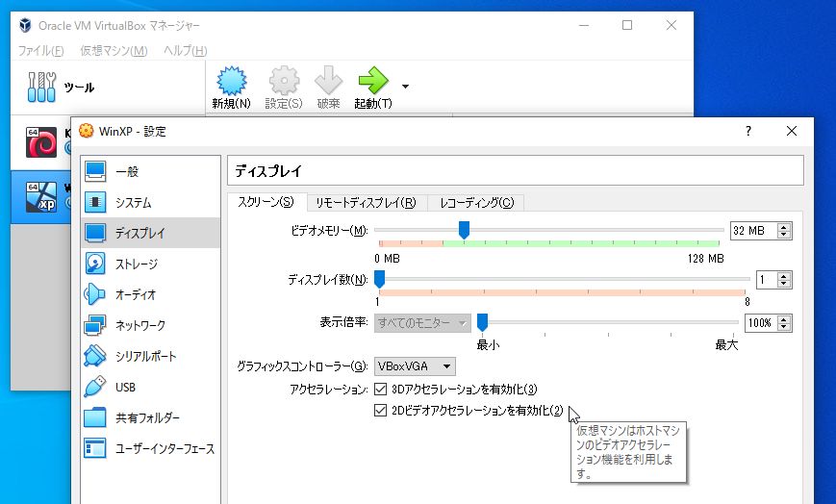This screenshot has height=504, width=836.
Task: Click the 表示倍率 slider handle
Action: coord(482,322)
